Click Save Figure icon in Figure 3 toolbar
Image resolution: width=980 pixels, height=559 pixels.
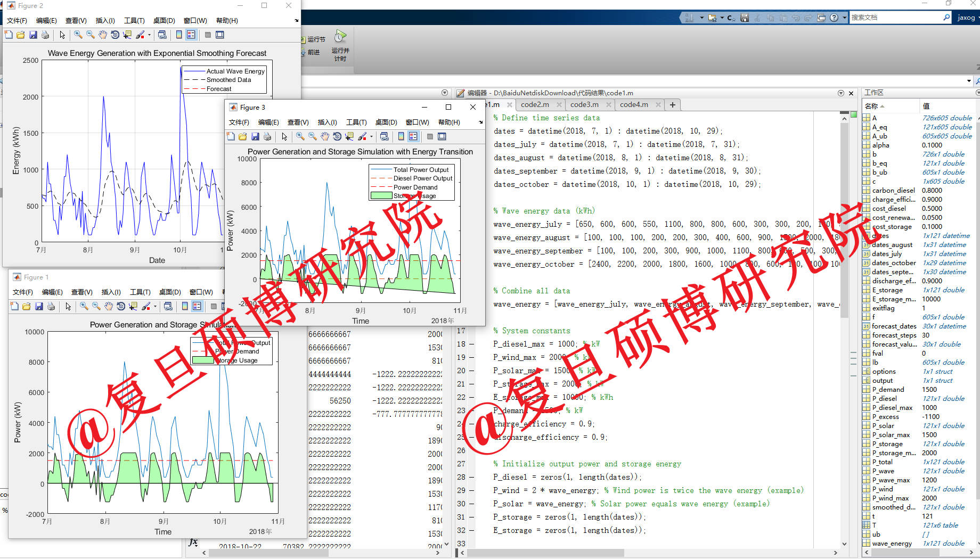tap(255, 137)
